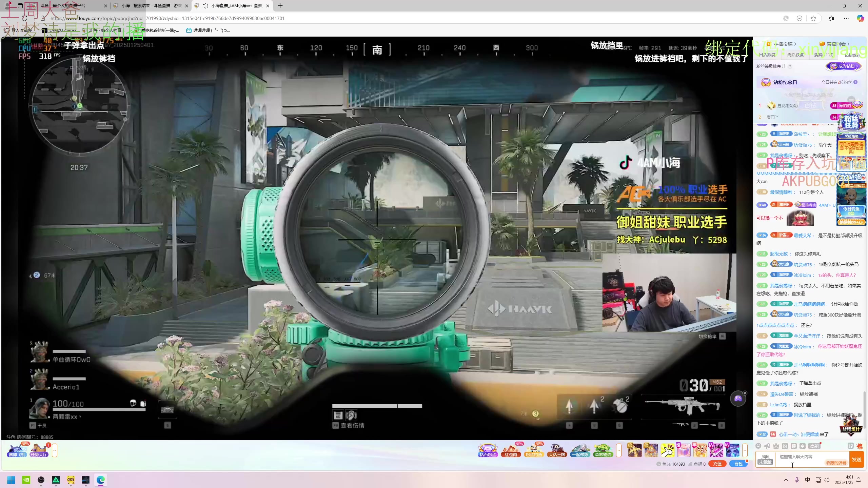Expand the activity icons list arrow
This screenshot has height=488, width=868.
click(x=619, y=450)
